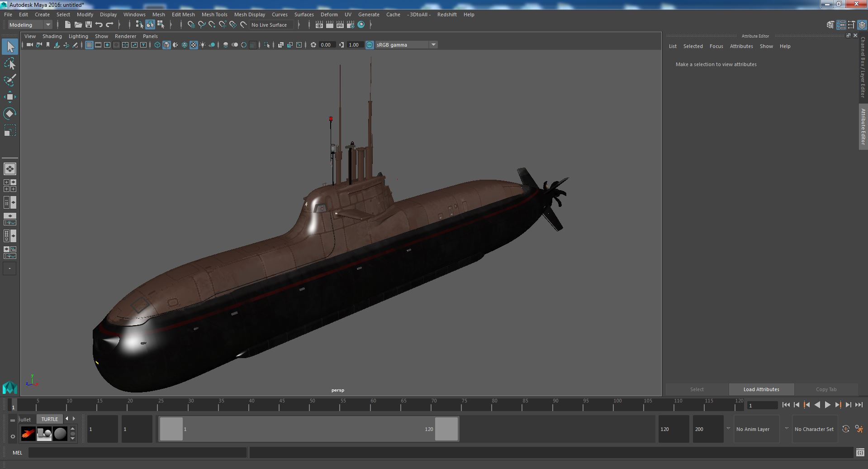Open sRGB gamma color space dropdown
Screen dimensions: 868x469
406,45
